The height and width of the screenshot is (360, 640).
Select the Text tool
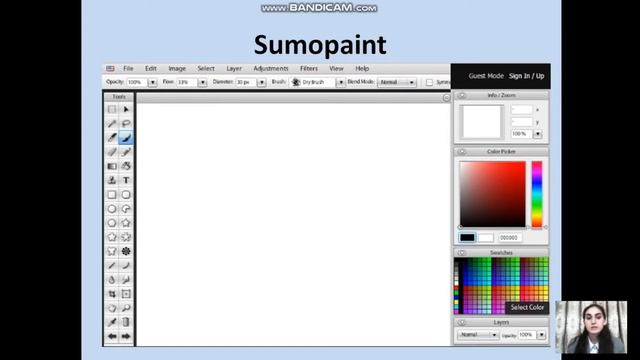pos(126,180)
